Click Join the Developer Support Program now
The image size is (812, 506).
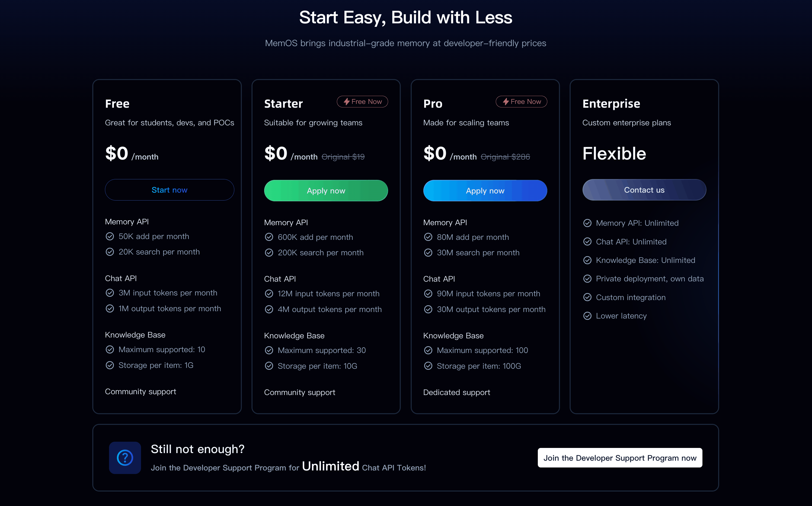(620, 457)
